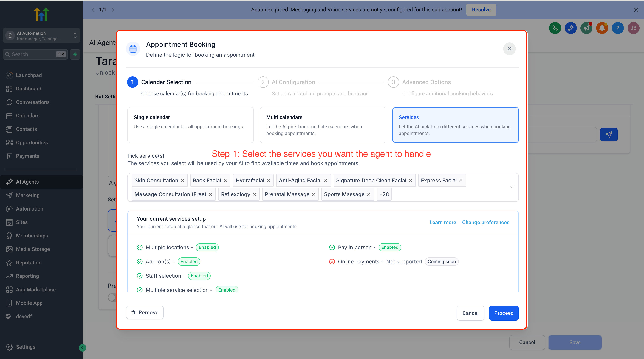Click the Remove button with trash icon
Viewport: 644px width, 359px height.
(x=145, y=312)
